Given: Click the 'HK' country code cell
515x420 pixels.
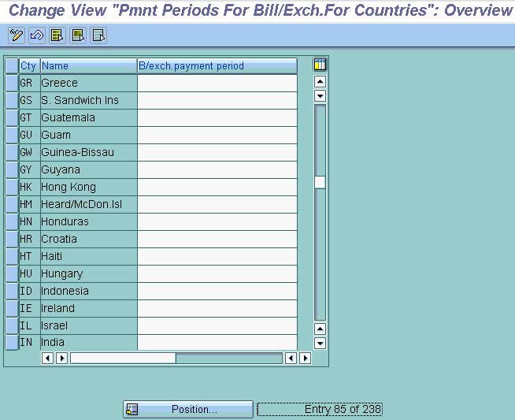Looking at the screenshot, I should [x=30, y=187].
